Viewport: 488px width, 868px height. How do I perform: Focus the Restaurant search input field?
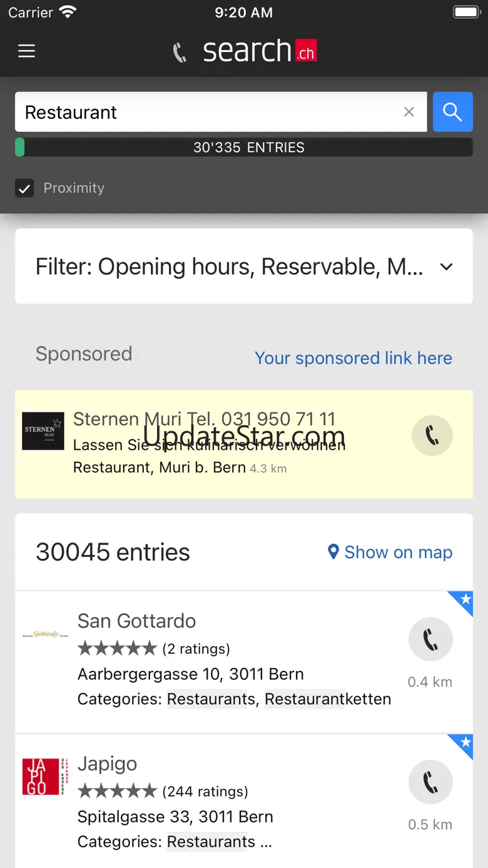(206, 112)
